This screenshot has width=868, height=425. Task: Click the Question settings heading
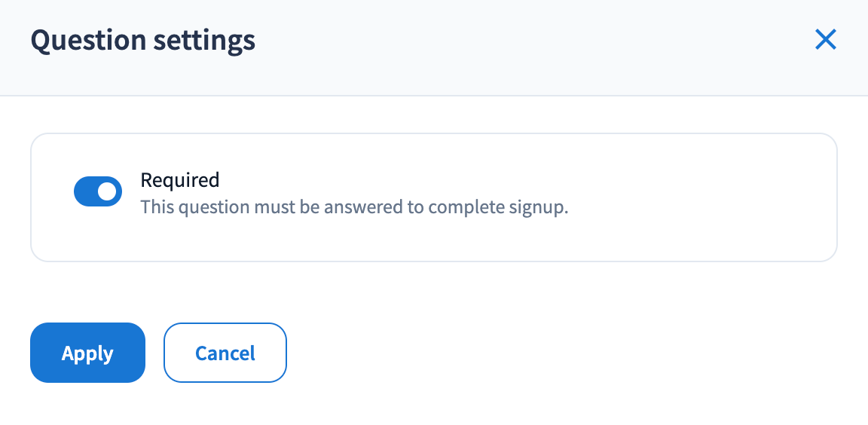[x=143, y=40]
